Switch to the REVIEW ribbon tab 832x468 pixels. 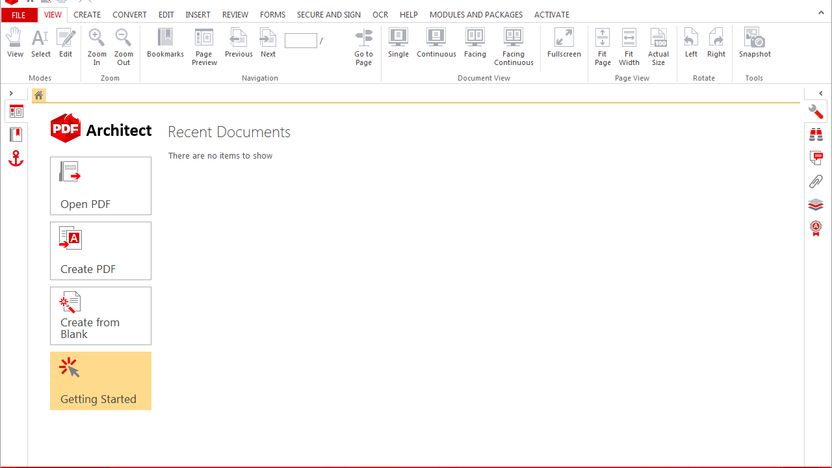tap(235, 15)
